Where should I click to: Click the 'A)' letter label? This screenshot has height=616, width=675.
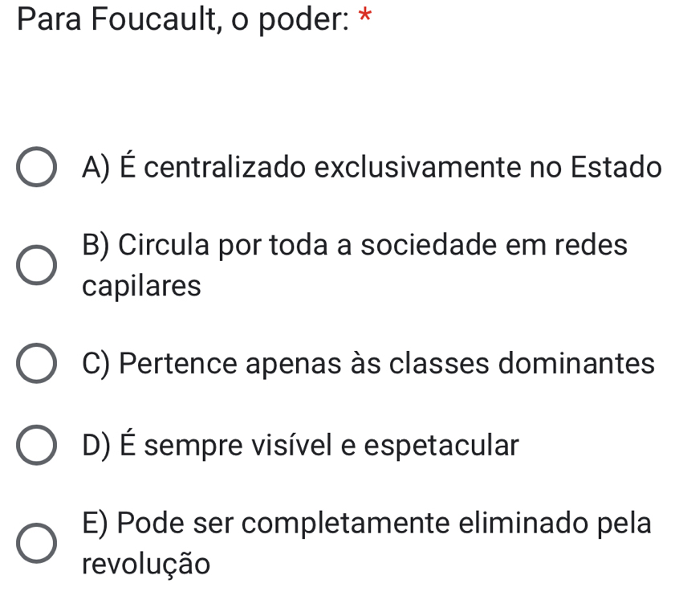96,168
